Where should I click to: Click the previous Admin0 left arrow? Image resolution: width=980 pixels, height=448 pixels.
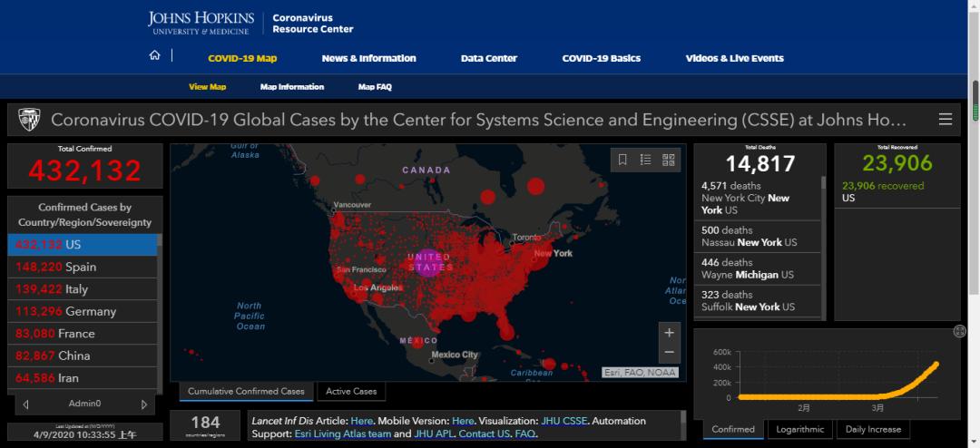[x=25, y=404]
